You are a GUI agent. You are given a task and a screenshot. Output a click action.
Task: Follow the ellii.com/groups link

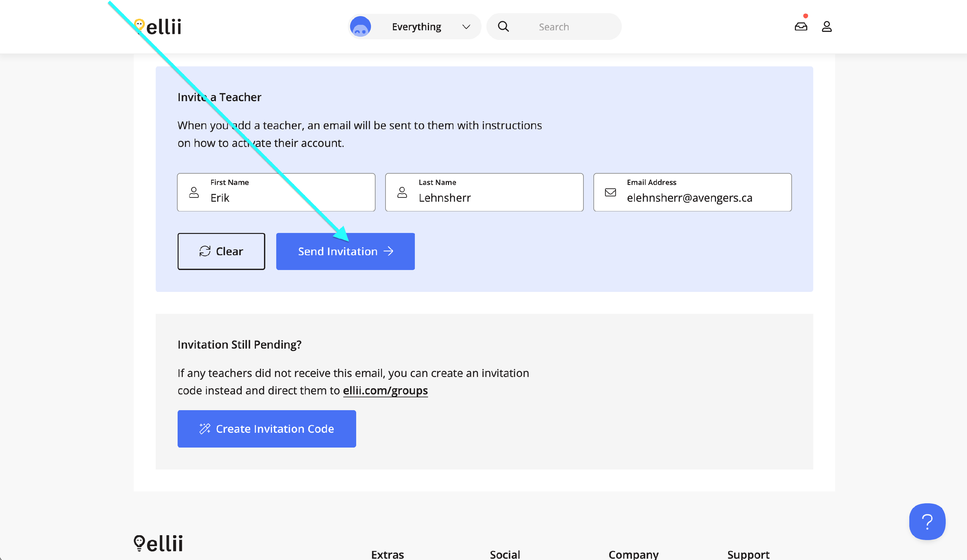385,390
